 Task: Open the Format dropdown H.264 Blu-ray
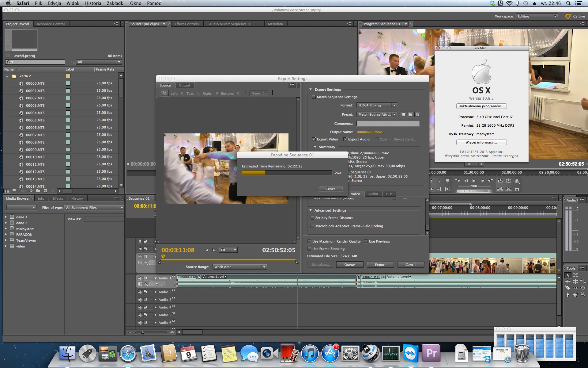tap(377, 105)
